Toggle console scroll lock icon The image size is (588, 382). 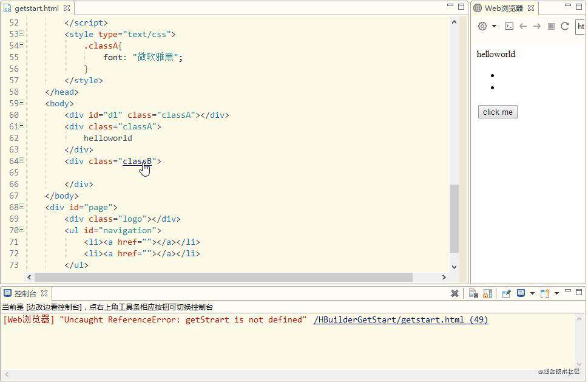(487, 293)
